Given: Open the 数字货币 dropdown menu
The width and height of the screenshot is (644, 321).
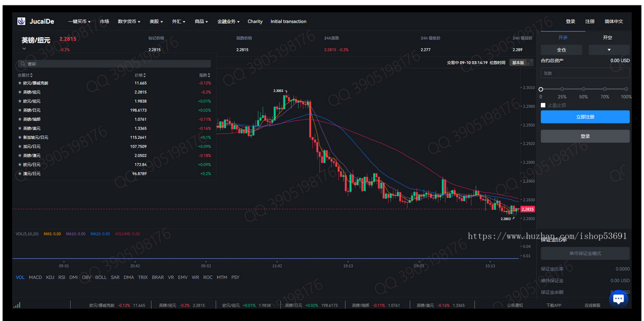Looking at the screenshot, I should [x=129, y=21].
